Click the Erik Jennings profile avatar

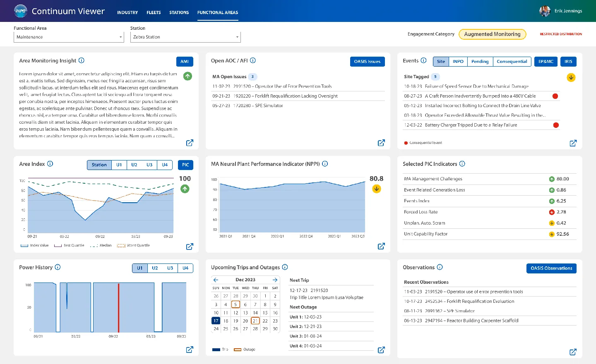click(545, 11)
